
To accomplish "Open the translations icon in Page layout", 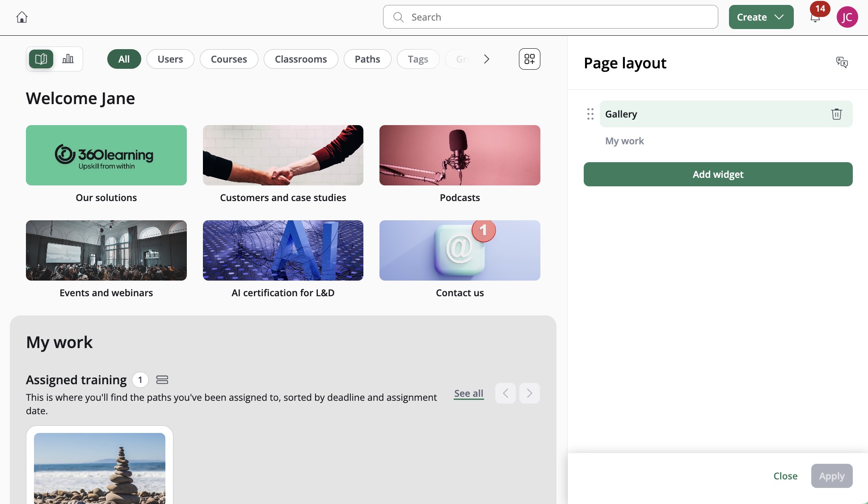I will pyautogui.click(x=842, y=63).
